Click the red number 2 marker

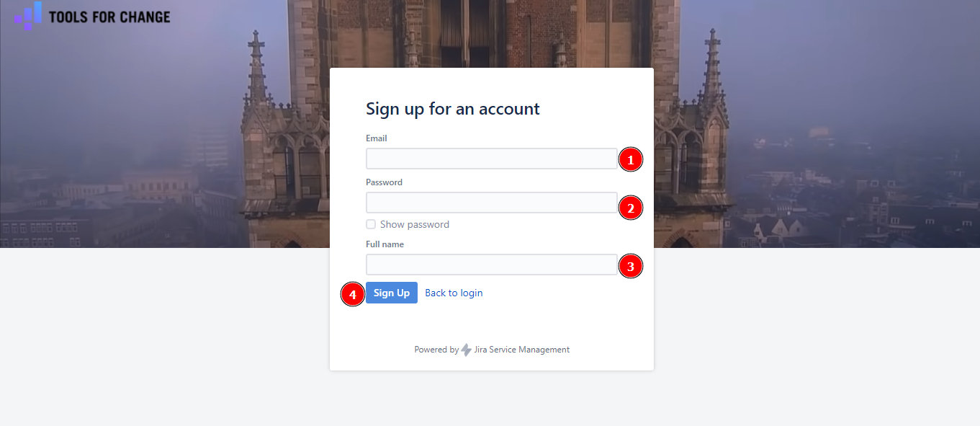click(x=631, y=208)
